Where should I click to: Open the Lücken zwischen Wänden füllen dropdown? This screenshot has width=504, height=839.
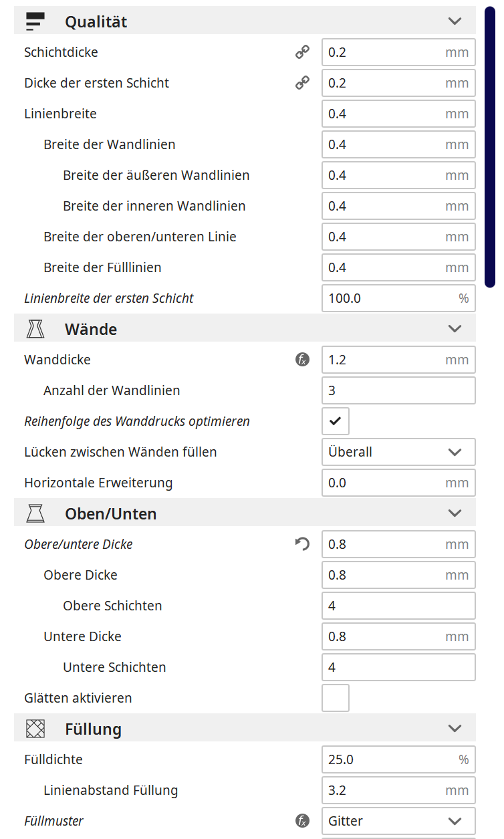398,452
